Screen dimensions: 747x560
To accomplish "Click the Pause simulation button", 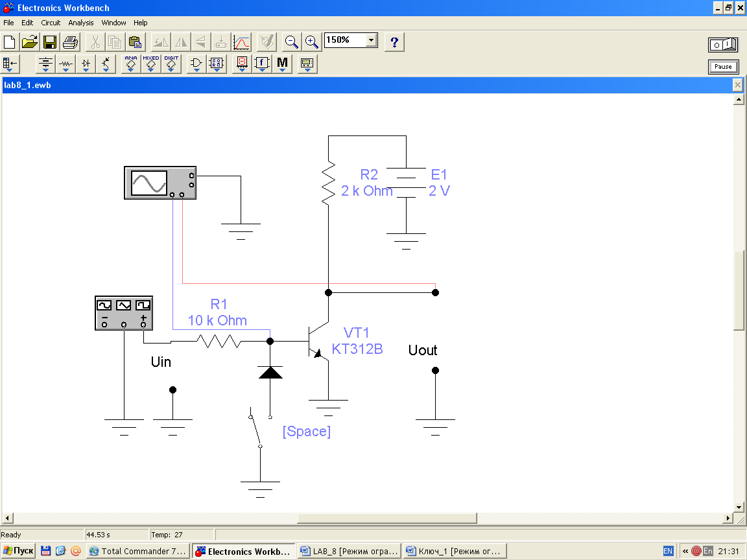I will (x=723, y=67).
